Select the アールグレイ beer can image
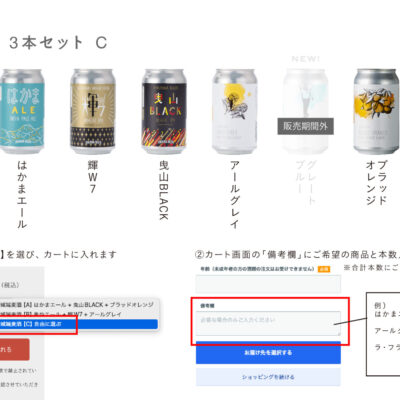 235,111
